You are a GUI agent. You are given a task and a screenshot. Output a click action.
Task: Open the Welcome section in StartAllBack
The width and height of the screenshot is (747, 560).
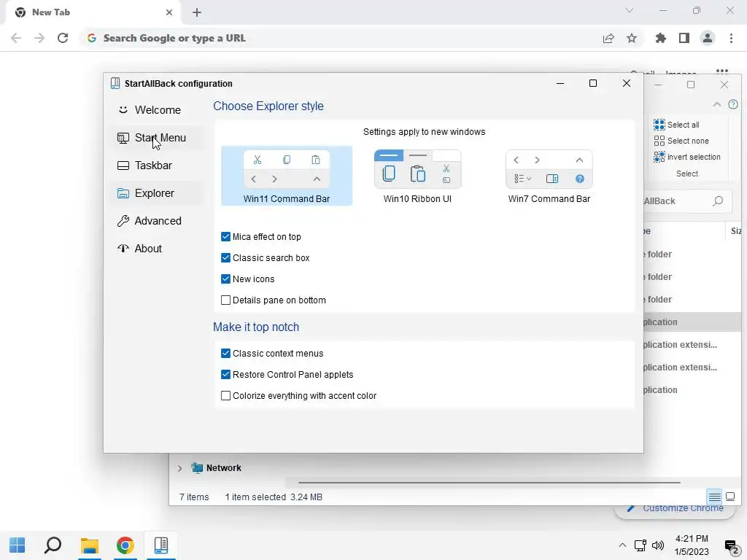[x=158, y=110]
